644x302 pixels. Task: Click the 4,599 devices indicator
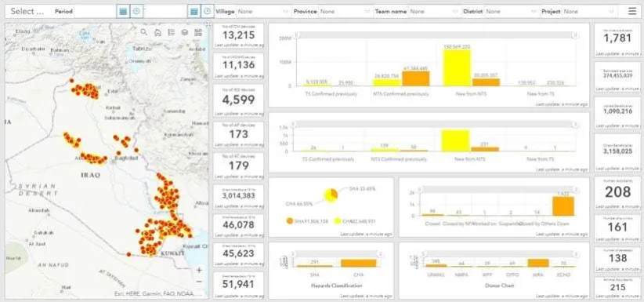click(239, 100)
